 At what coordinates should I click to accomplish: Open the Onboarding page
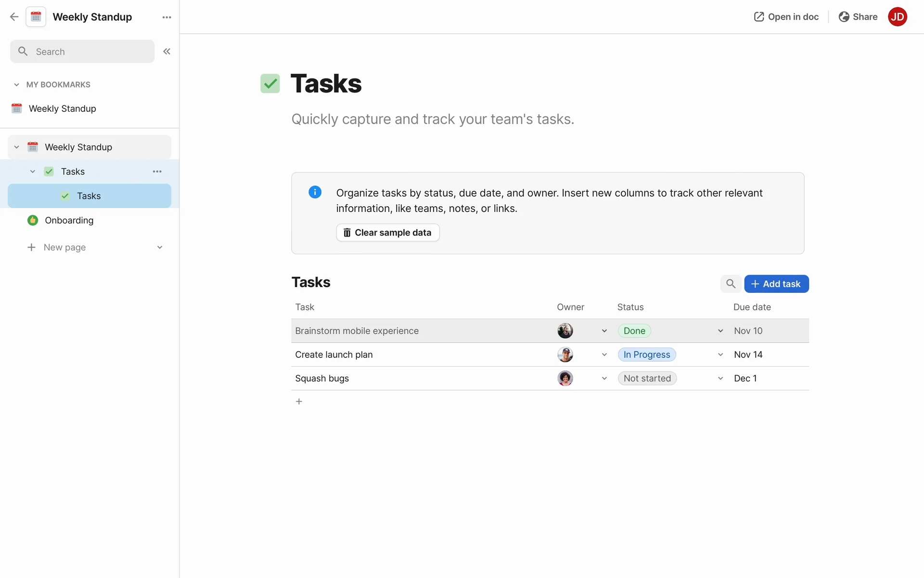tap(69, 221)
